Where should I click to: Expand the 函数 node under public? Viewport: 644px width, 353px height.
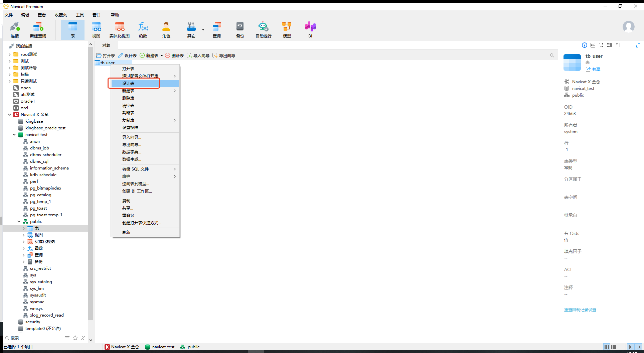(23, 248)
